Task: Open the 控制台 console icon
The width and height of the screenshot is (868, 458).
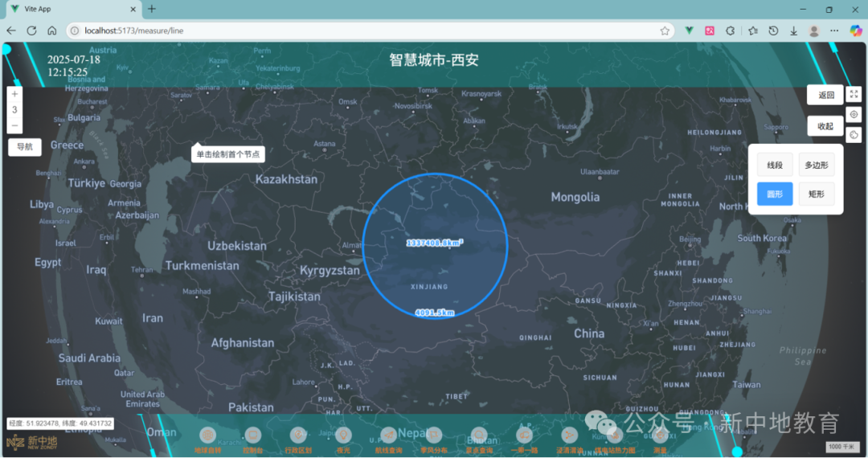Action: [252, 436]
